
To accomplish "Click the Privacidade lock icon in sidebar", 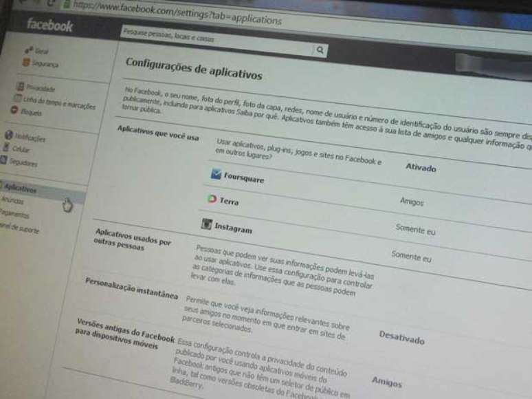I will point(21,86).
